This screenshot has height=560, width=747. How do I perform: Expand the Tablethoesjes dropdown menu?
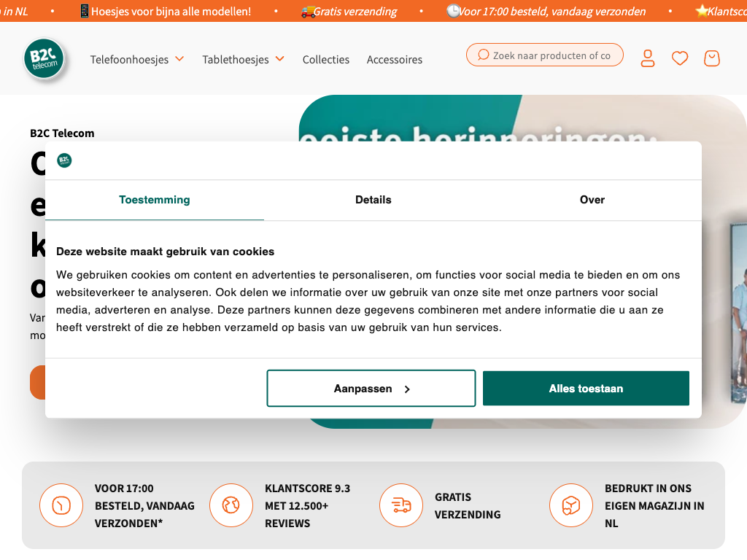[x=243, y=59]
